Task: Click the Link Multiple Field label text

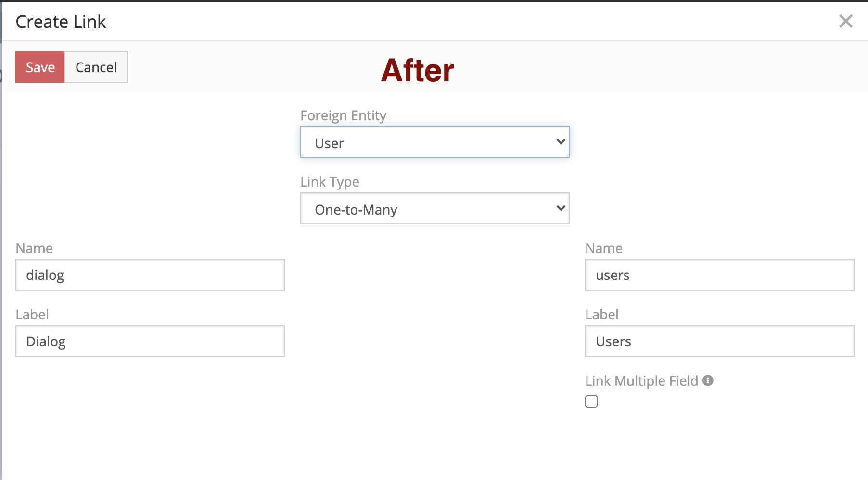Action: [641, 381]
